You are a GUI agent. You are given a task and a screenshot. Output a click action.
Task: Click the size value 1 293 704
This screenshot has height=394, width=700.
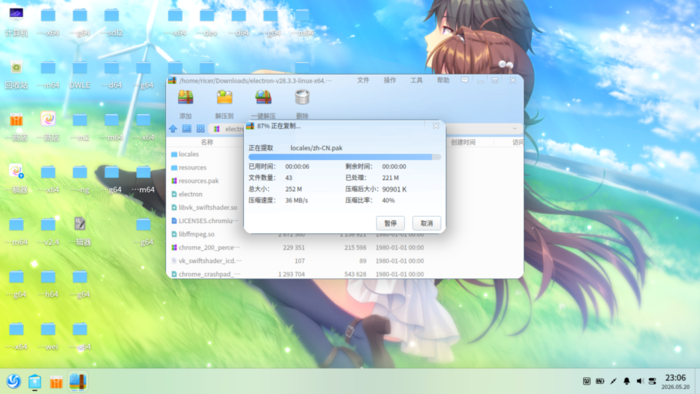292,274
